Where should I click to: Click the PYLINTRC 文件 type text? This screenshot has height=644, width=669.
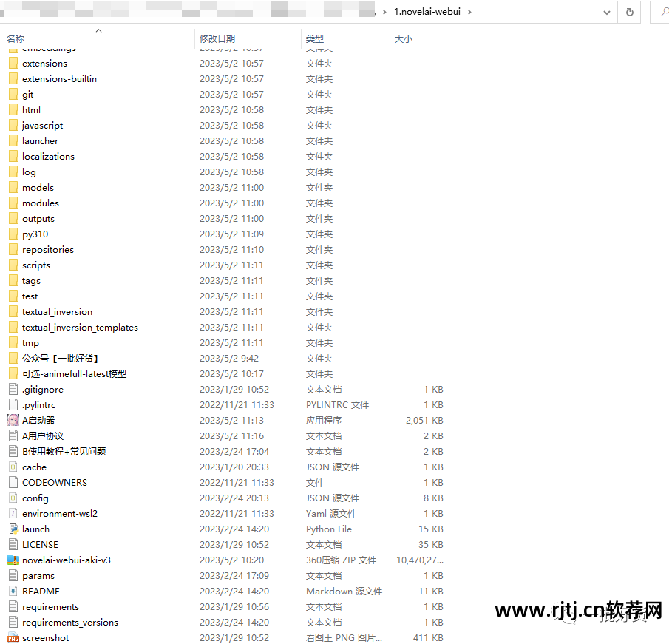click(338, 404)
